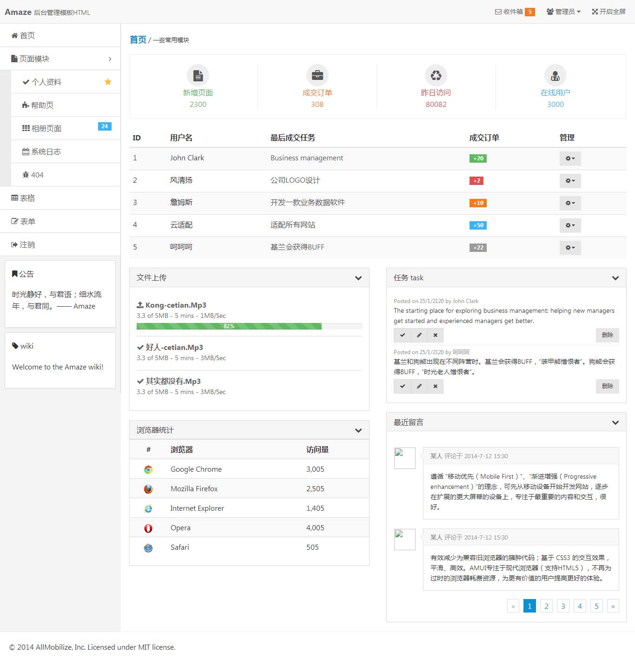The height and width of the screenshot is (672, 635).
Task: Open gear dropdown for 云适配 row
Action: [x=570, y=225]
